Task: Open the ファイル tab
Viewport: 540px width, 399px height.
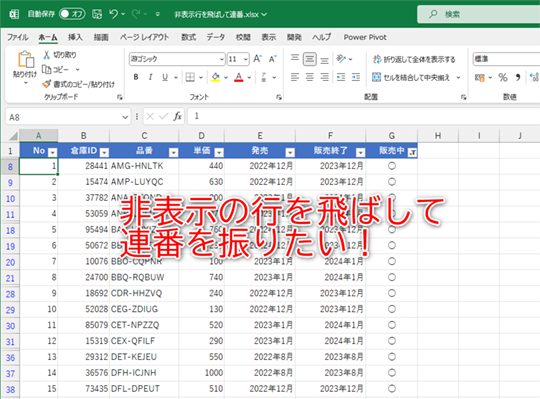Action: [18, 37]
